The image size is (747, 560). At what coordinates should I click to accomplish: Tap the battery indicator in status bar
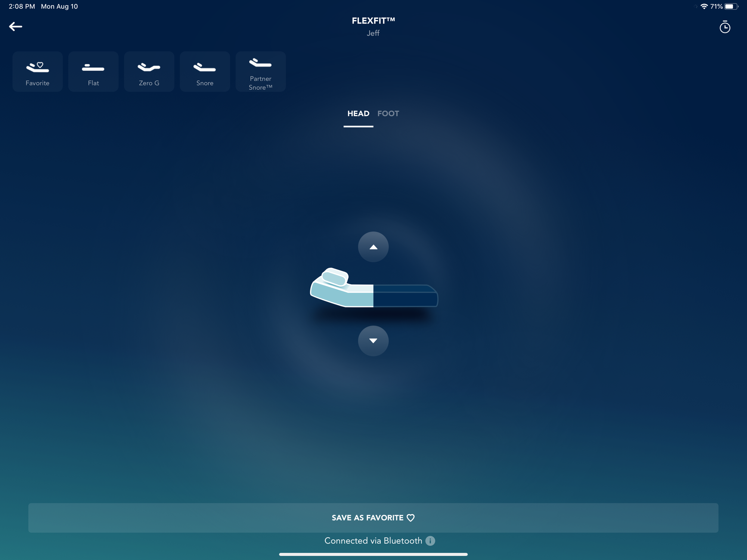pyautogui.click(x=731, y=6)
